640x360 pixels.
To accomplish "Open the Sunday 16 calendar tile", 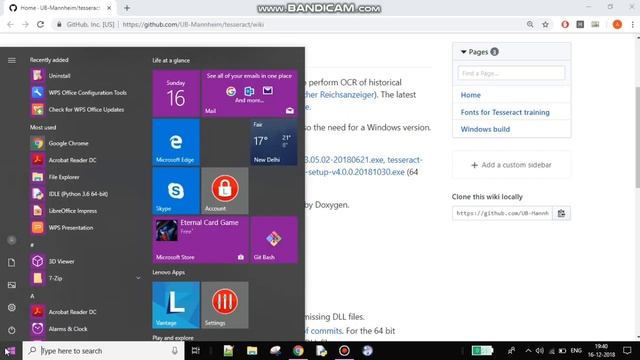I will [176, 93].
